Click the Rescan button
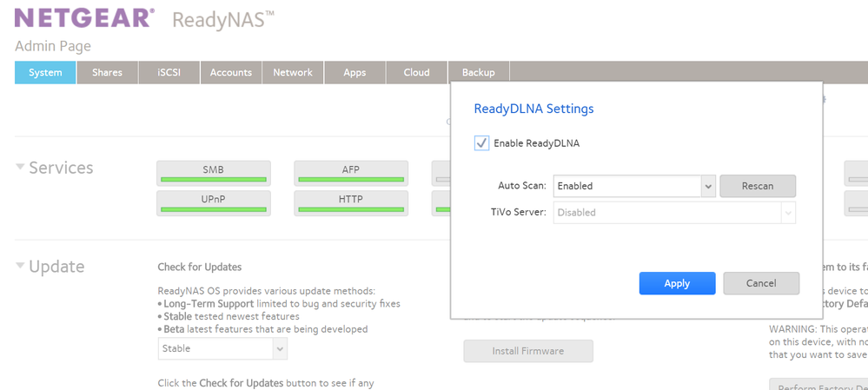Viewport: 868px width, 390px height. (757, 186)
